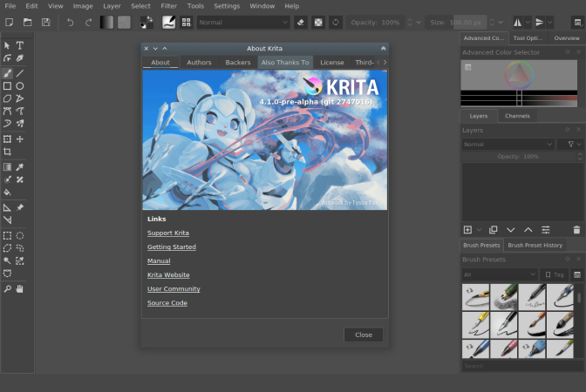The height and width of the screenshot is (392, 586).
Task: Expand the layer filter dropdown
Action: coord(570,144)
